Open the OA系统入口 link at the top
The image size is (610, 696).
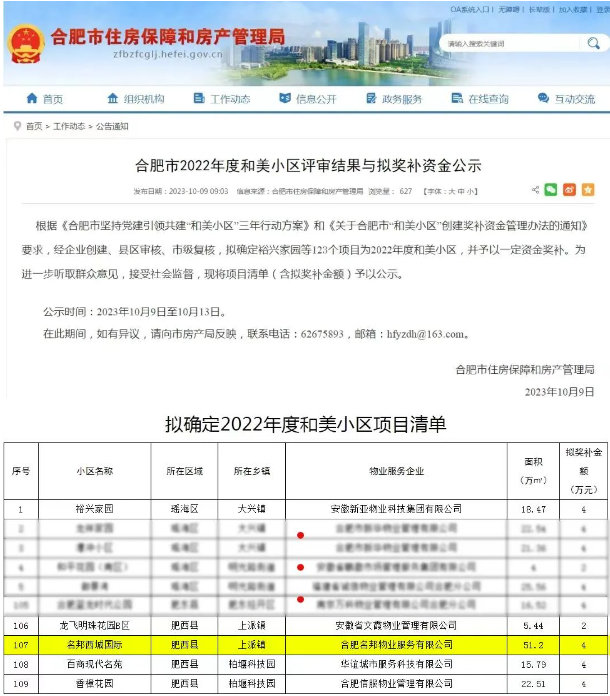tap(469, 10)
